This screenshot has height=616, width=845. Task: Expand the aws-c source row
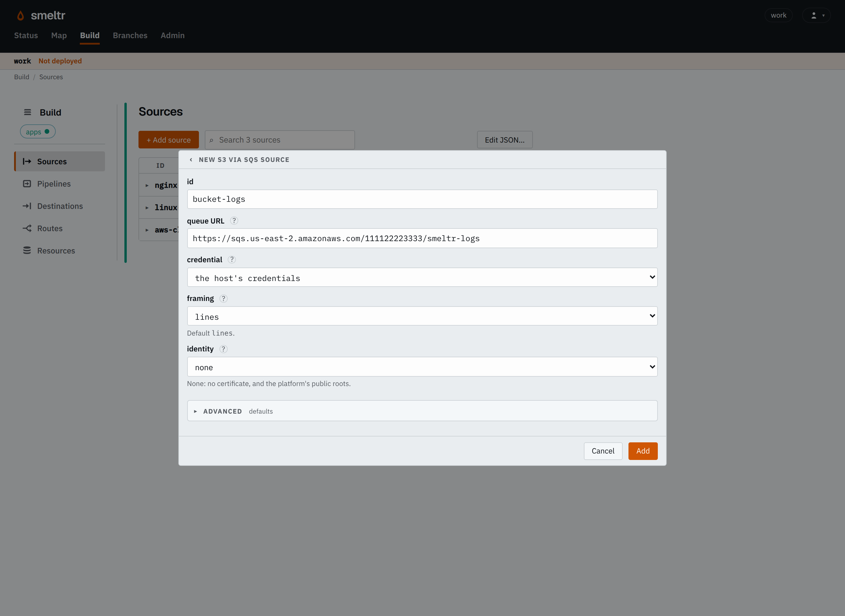[147, 230]
